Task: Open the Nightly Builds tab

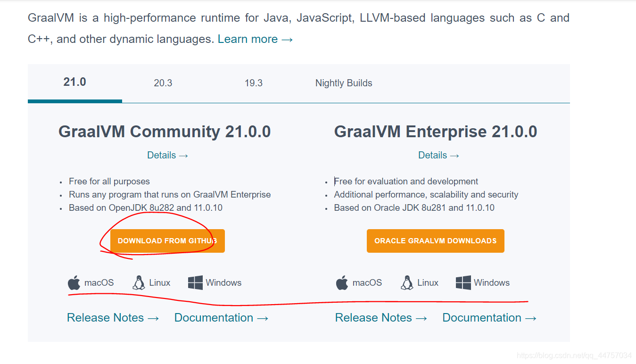Action: [344, 83]
